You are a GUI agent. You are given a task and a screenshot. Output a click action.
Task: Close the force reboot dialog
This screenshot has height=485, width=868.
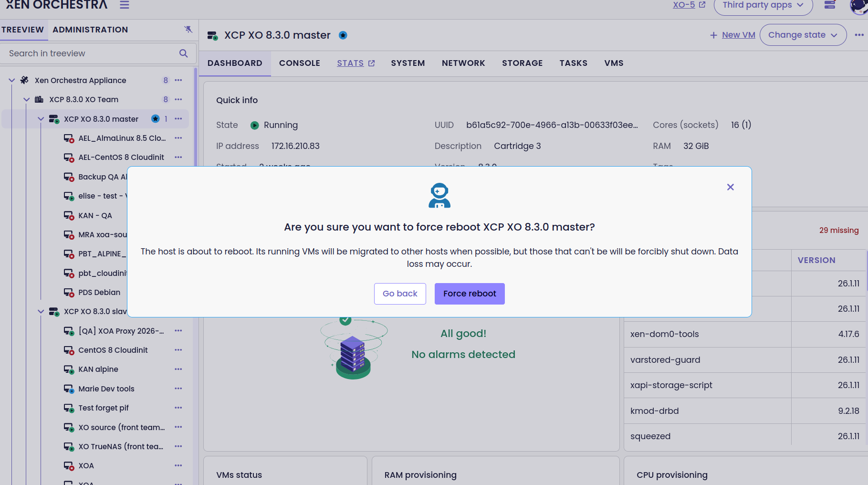(x=730, y=187)
